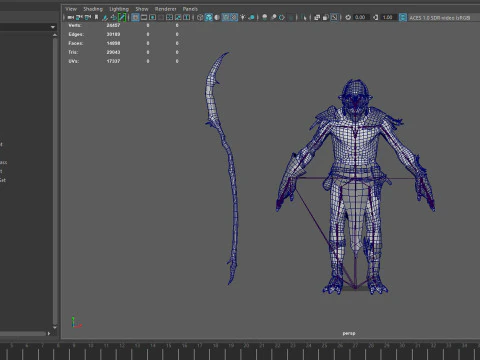Click the Multisample Anti-aliasing icon
The height and width of the screenshot is (360, 480).
282,17
